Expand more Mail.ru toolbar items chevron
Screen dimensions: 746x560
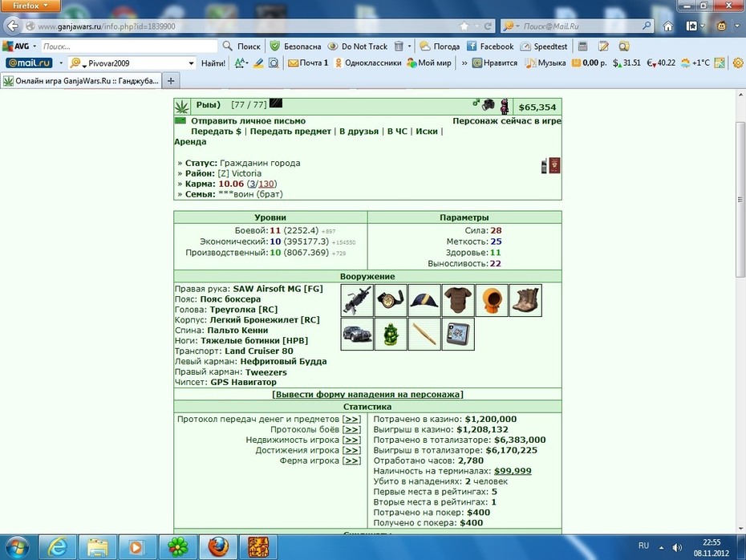tap(464, 63)
